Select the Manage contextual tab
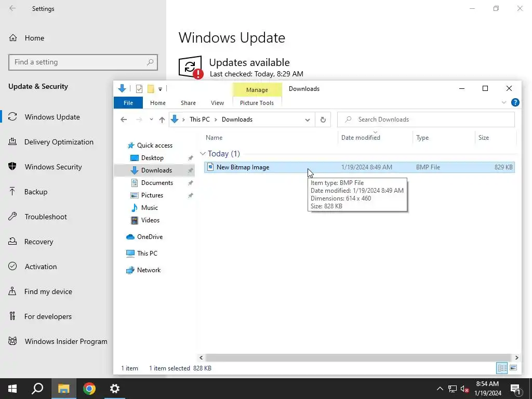 (x=257, y=89)
